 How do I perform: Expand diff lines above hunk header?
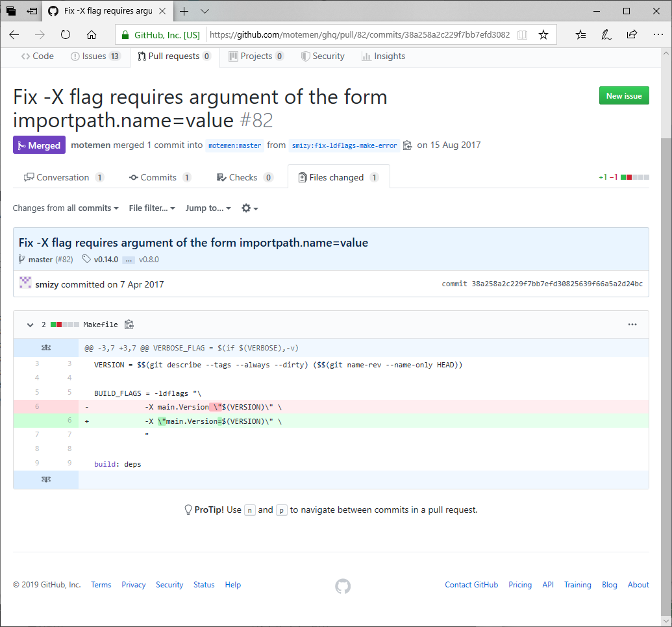46,347
